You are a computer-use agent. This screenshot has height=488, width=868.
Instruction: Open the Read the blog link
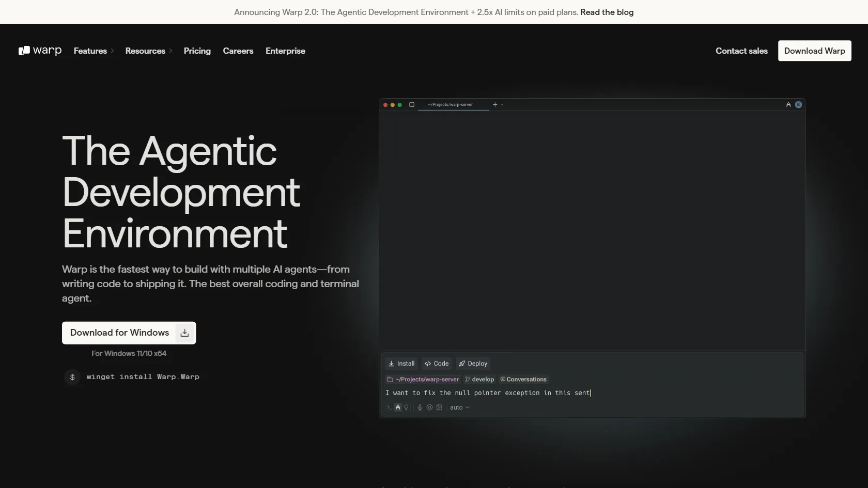pos(607,12)
